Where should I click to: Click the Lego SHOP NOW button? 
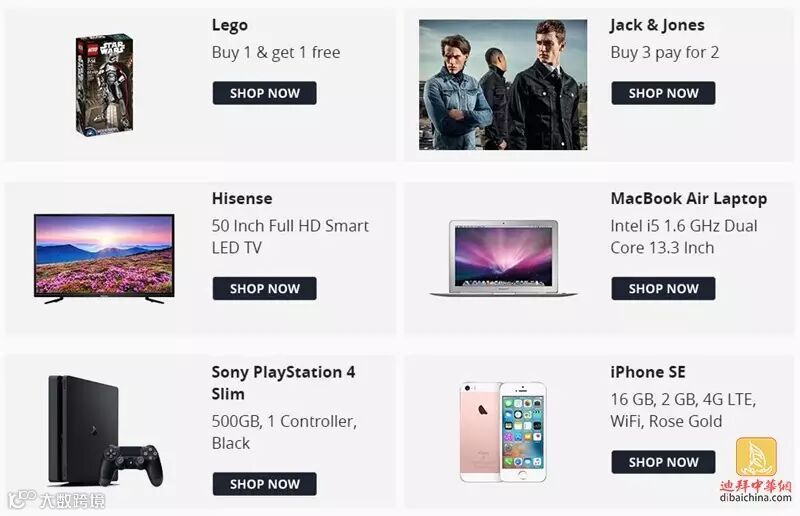264,93
